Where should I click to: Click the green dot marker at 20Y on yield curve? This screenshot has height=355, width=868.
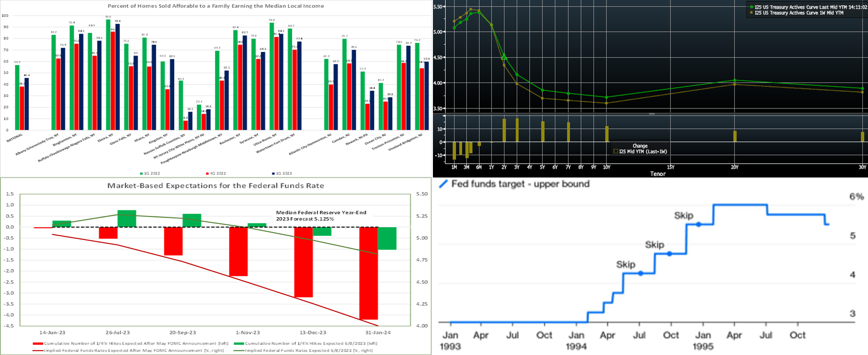735,80
